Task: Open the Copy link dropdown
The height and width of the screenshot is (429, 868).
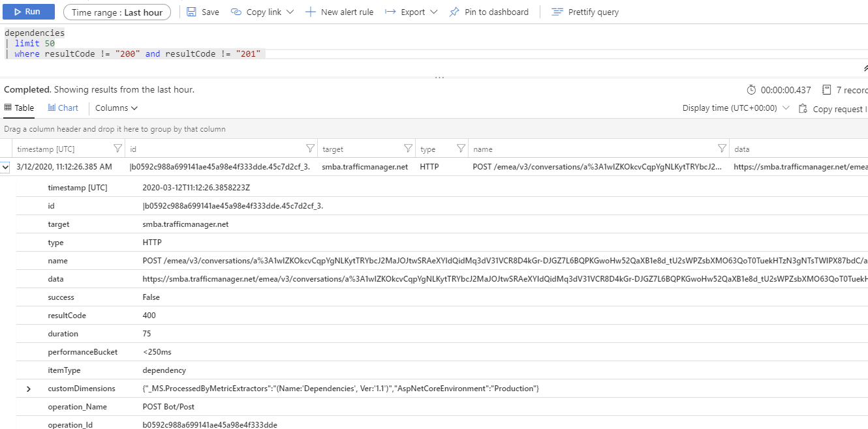Action: (x=262, y=11)
